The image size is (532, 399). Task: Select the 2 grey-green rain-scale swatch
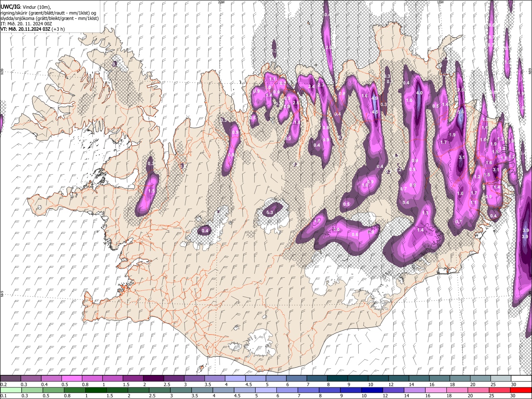(138, 390)
